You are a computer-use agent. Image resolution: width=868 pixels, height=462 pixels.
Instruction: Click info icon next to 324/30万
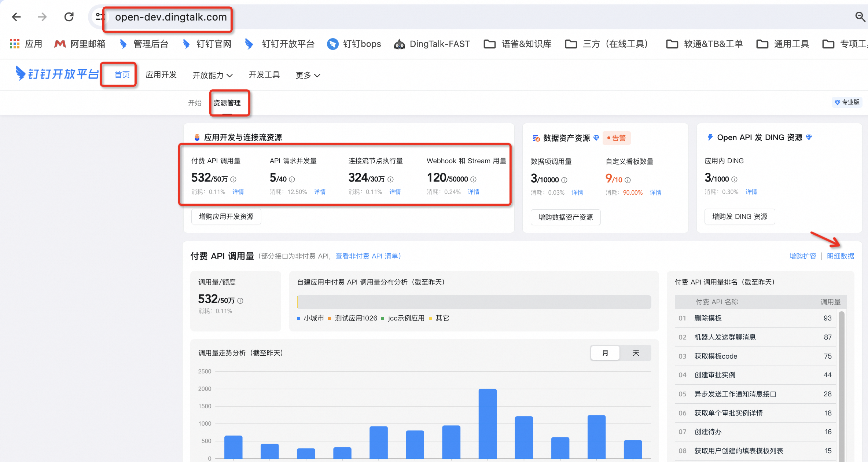(x=391, y=179)
